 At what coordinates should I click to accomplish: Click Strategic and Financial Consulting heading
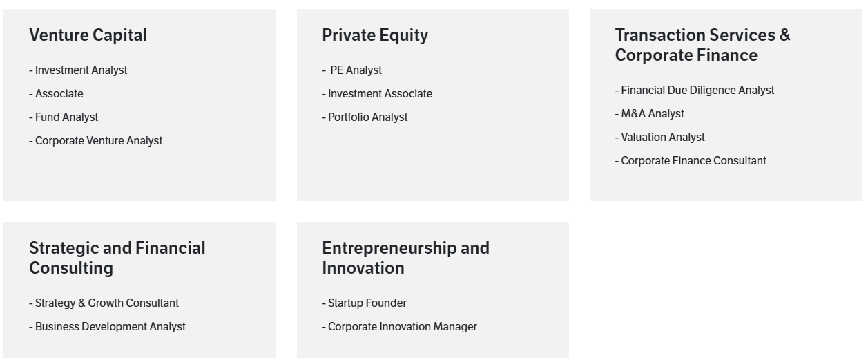click(117, 258)
